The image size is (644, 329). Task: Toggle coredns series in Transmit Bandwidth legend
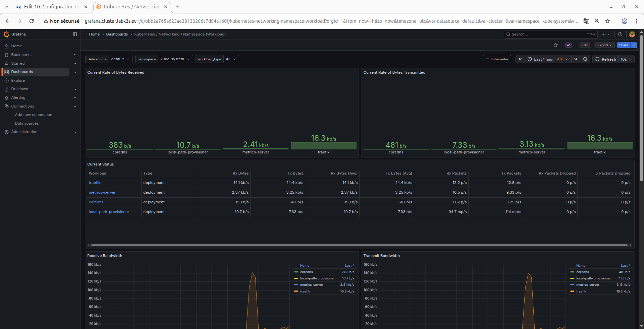[x=582, y=272]
